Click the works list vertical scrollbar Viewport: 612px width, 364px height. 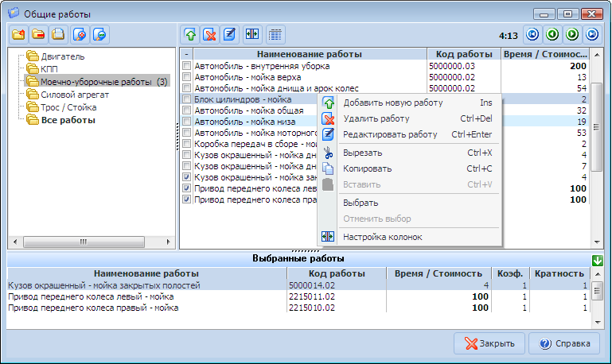point(596,151)
